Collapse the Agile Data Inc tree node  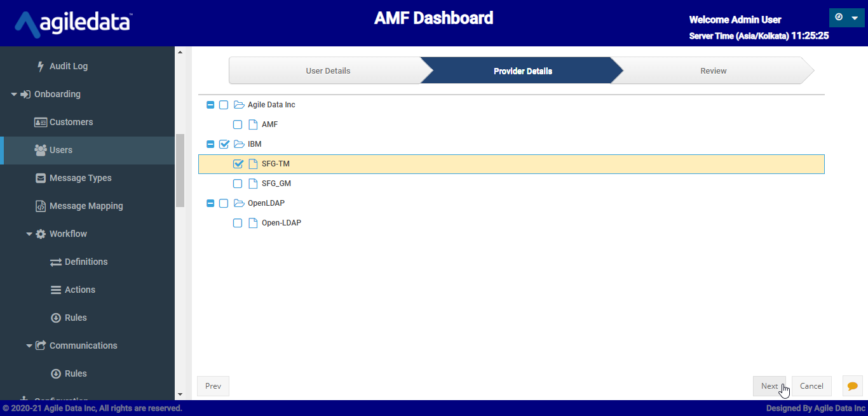coord(210,105)
